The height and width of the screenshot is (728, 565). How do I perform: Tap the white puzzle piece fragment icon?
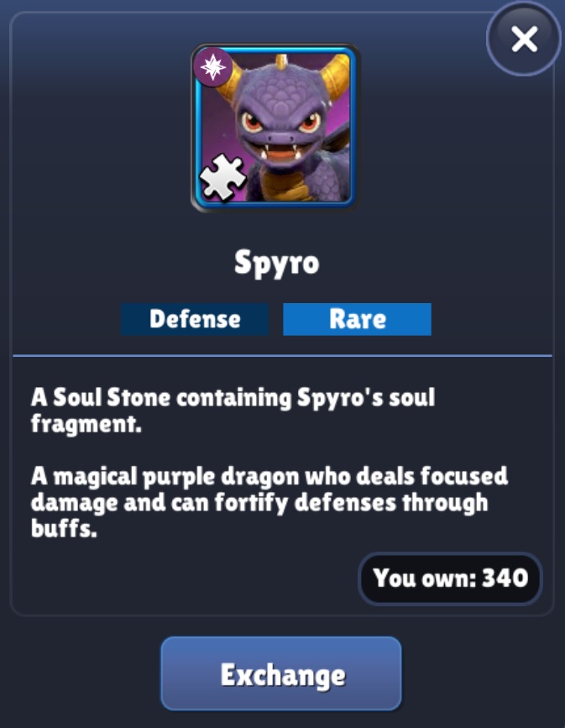click(222, 177)
